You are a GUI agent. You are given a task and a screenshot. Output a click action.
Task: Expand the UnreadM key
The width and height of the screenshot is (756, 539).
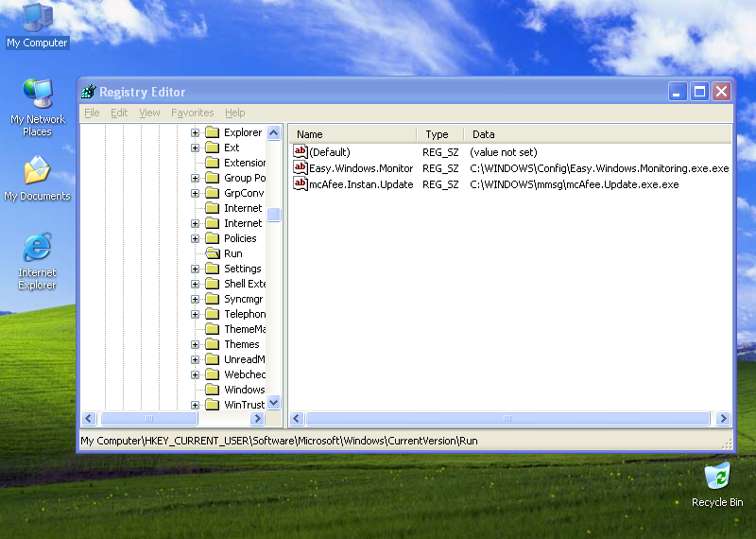pos(195,359)
